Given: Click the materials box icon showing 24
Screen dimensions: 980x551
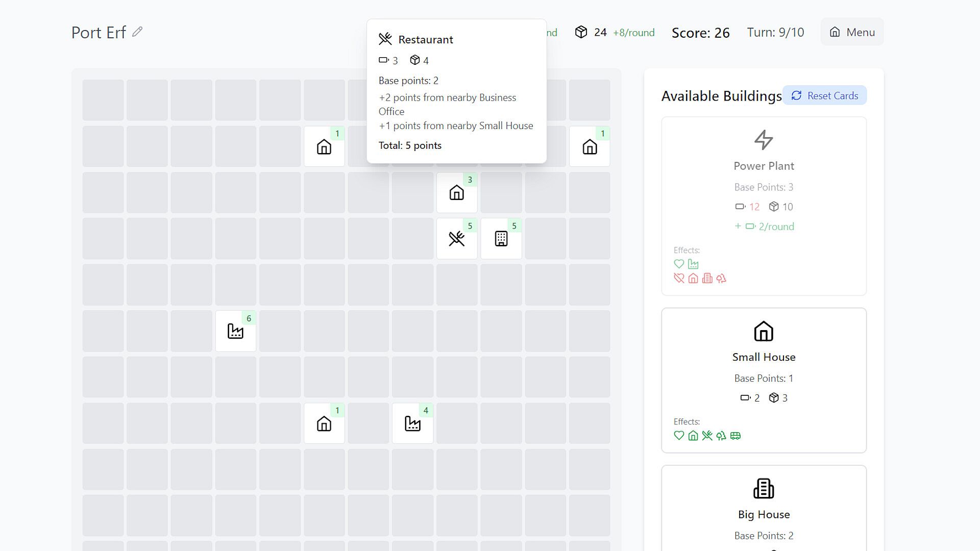Looking at the screenshot, I should click(581, 32).
